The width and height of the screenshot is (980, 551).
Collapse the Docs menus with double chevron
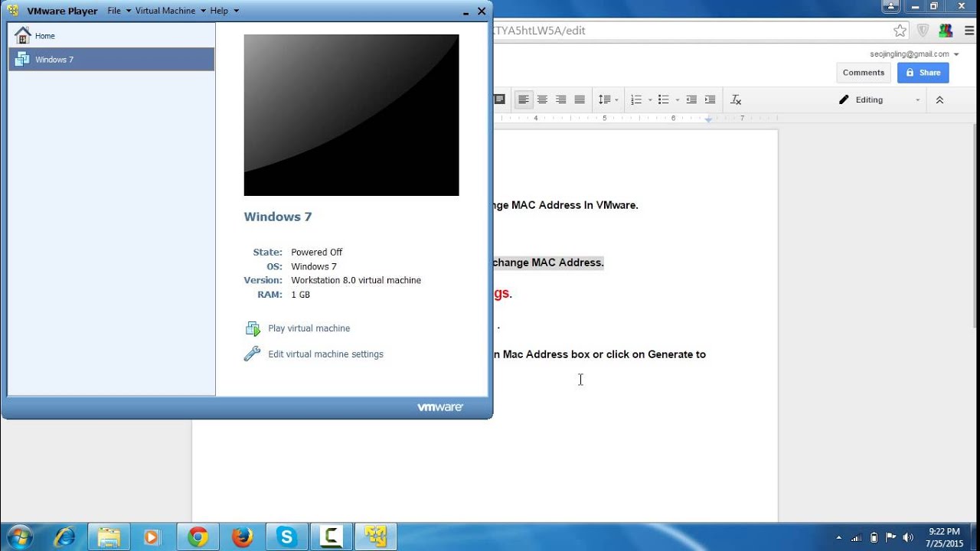(939, 99)
